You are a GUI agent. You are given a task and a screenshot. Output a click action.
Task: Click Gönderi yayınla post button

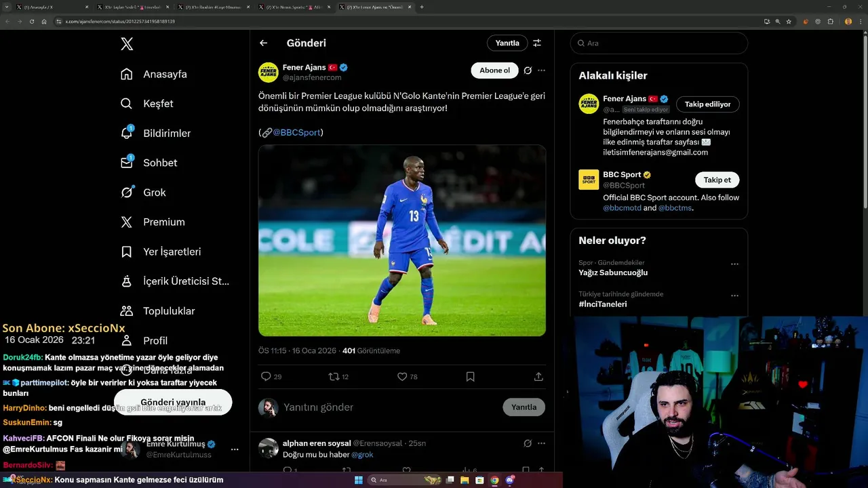(173, 402)
